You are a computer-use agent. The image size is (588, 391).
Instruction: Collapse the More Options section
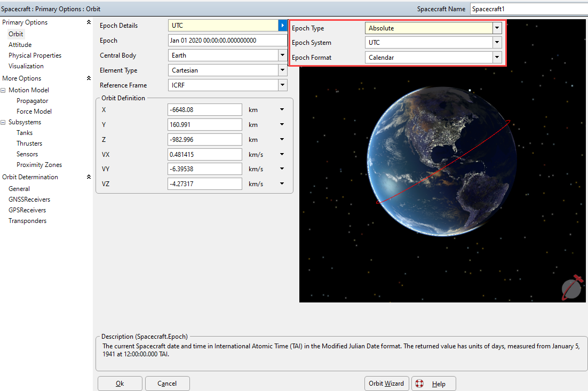coord(89,78)
